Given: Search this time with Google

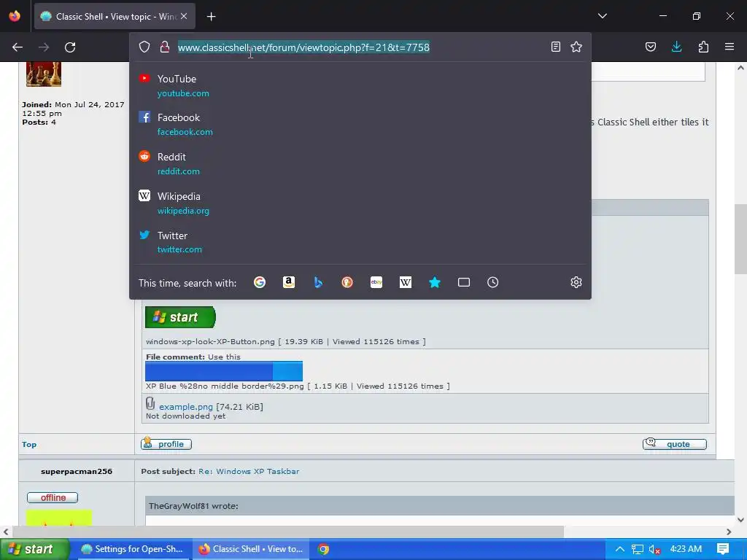Looking at the screenshot, I should pyautogui.click(x=260, y=282).
